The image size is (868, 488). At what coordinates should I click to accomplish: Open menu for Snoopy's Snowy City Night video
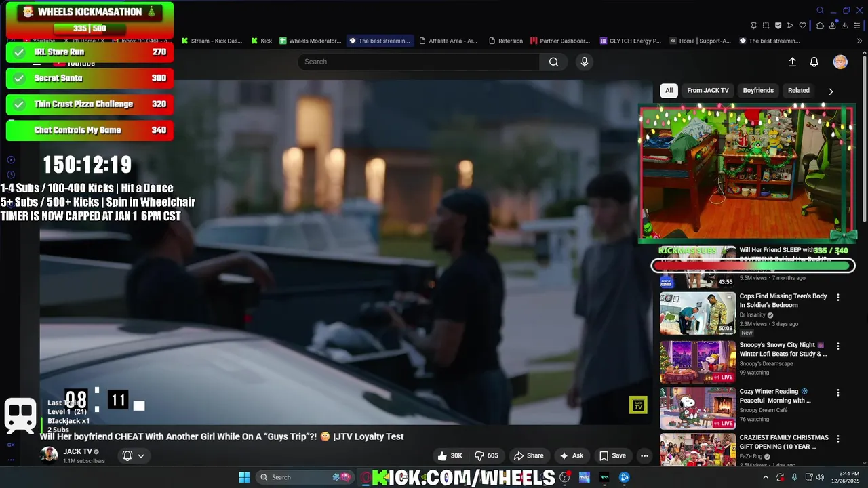pos(838,346)
